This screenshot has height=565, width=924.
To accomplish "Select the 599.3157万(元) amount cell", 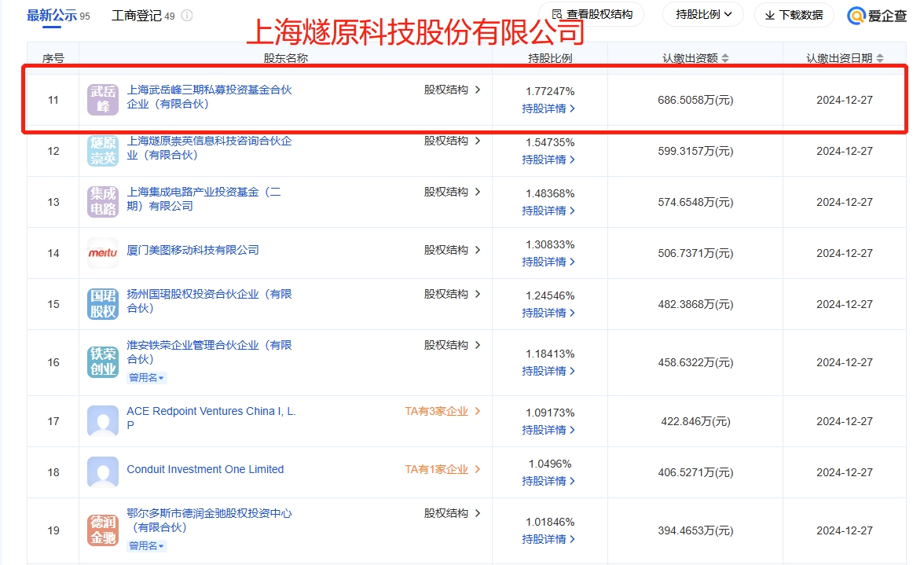I will 695,152.
